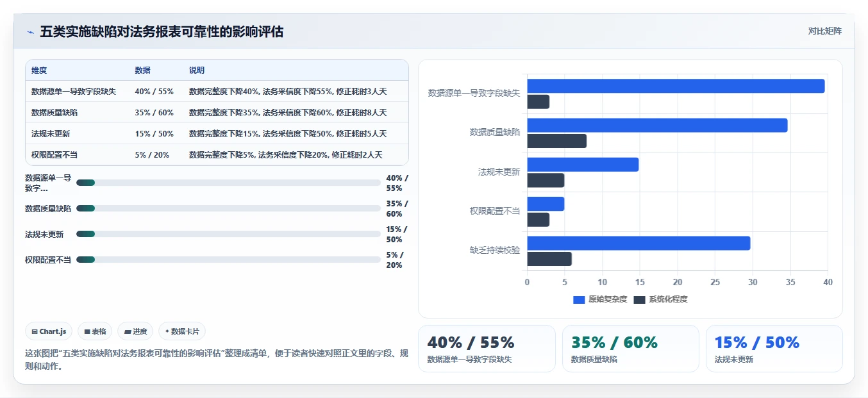
Task: Click description mentioning 修正耗时2人天
Action: 285,154
